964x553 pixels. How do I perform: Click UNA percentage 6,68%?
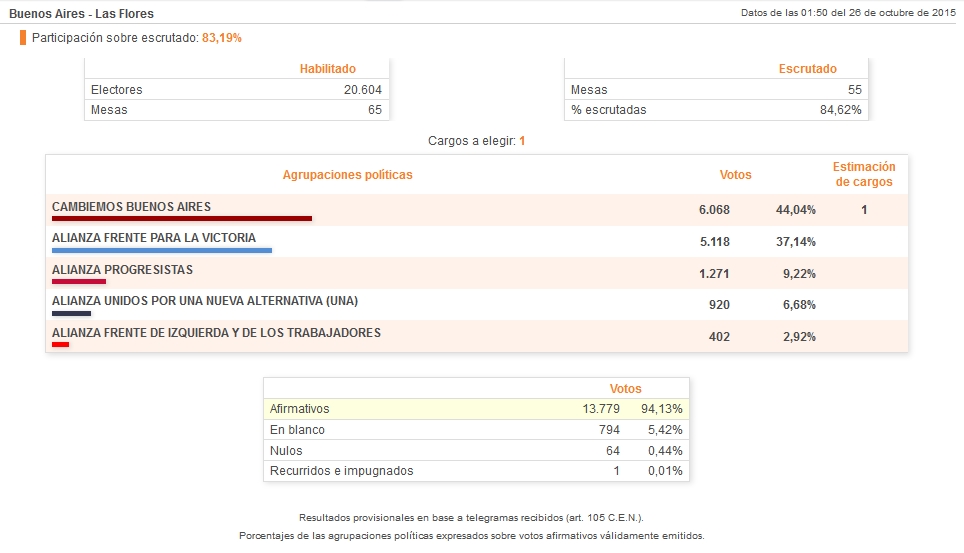(x=799, y=305)
